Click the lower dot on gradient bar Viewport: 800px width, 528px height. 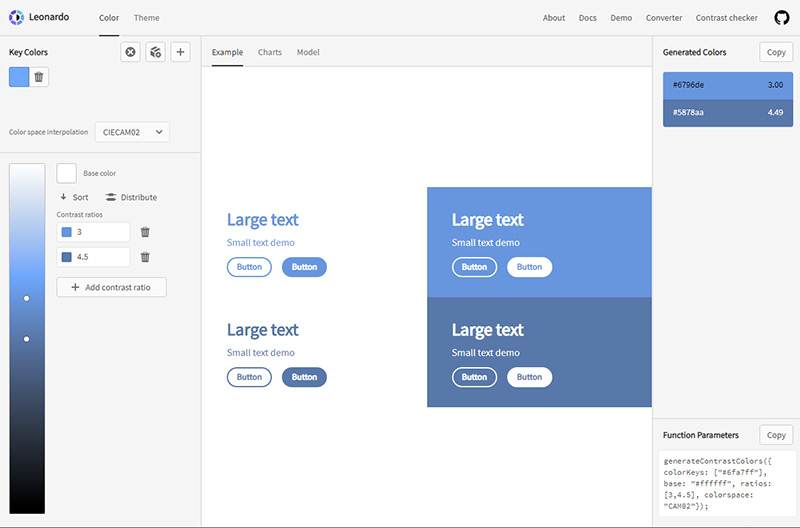(27, 339)
